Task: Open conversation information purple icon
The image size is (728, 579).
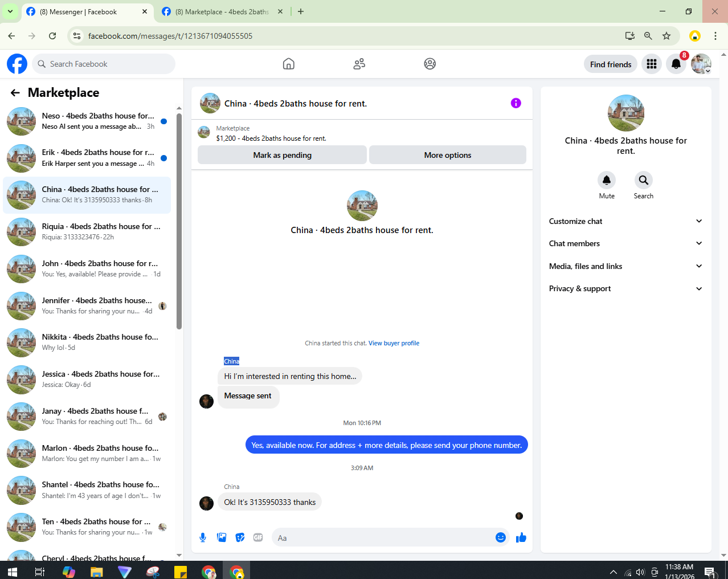Action: (516, 103)
